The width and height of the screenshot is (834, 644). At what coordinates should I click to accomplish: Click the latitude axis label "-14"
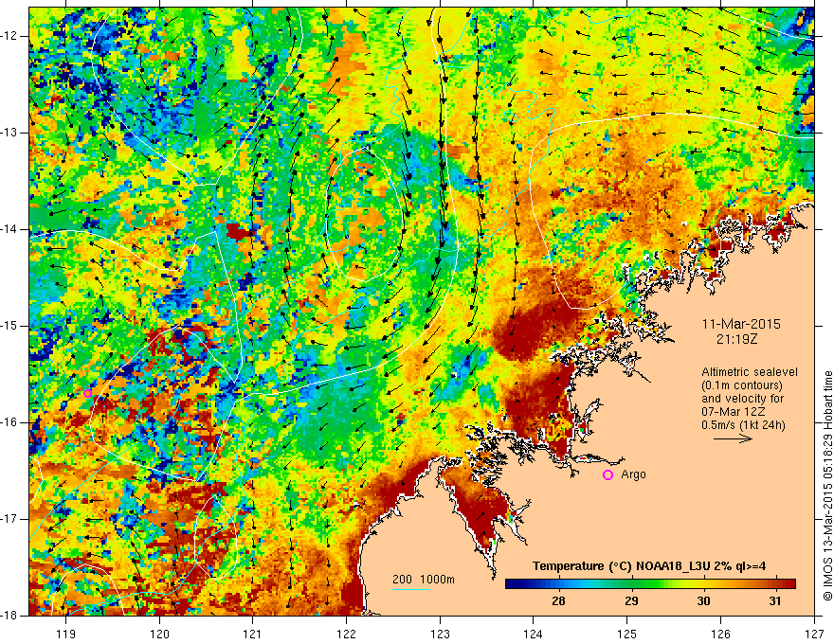coord(9,229)
